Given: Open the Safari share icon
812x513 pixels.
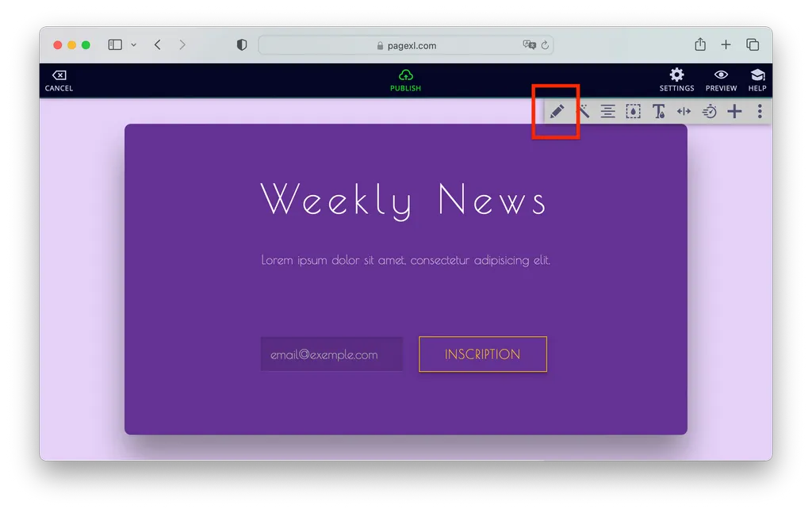Looking at the screenshot, I should coord(700,44).
